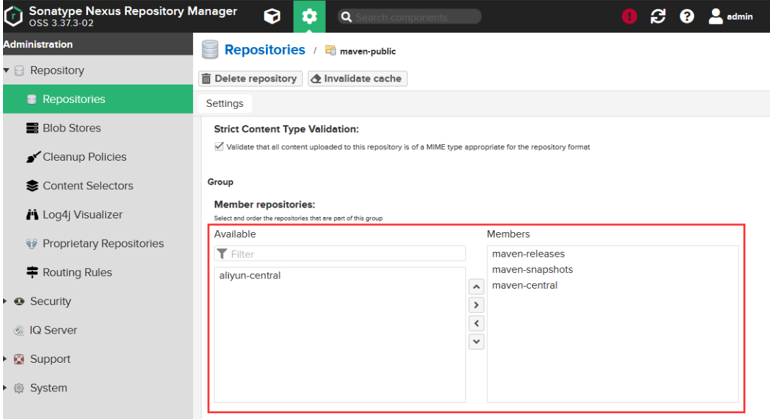Focus the Available repositories Filter field

point(340,253)
